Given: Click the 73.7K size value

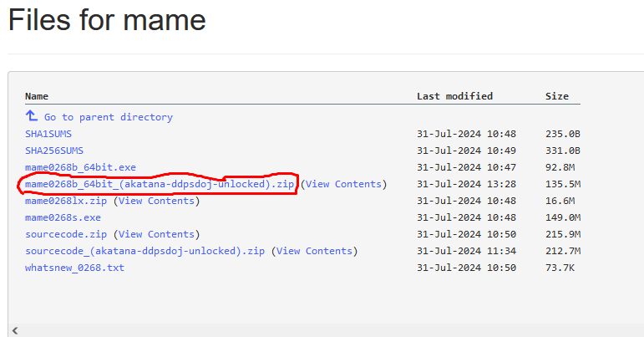Looking at the screenshot, I should click(x=560, y=268).
